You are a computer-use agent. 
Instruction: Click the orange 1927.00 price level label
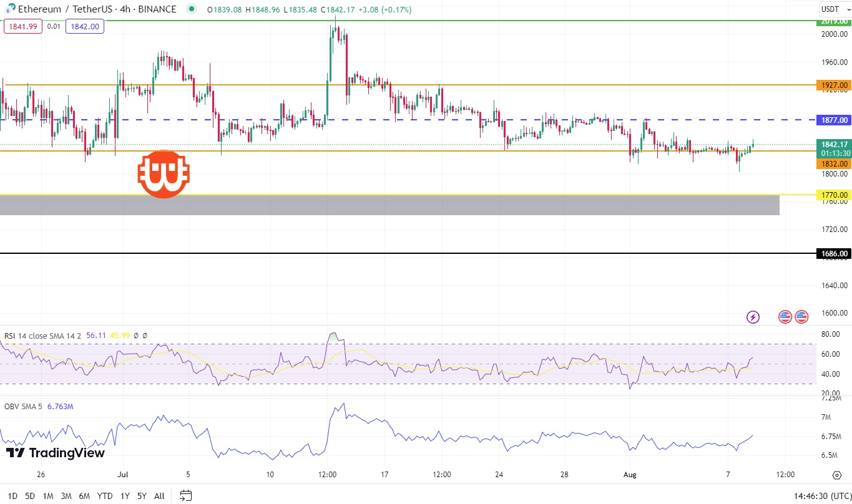click(x=834, y=85)
